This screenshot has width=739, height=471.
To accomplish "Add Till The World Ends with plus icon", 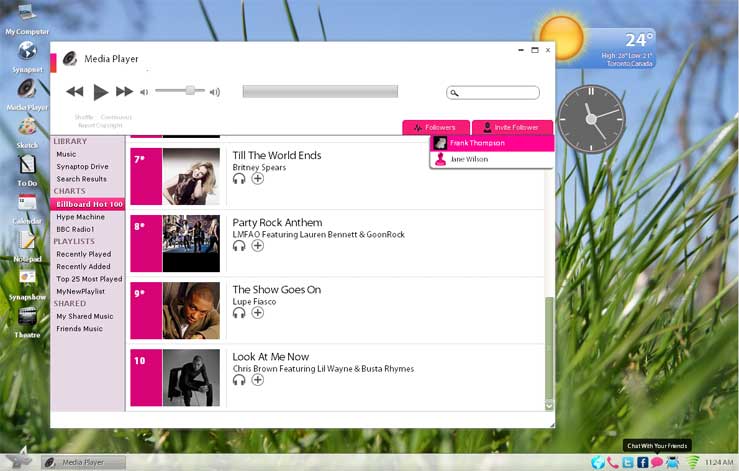I will [x=257, y=179].
